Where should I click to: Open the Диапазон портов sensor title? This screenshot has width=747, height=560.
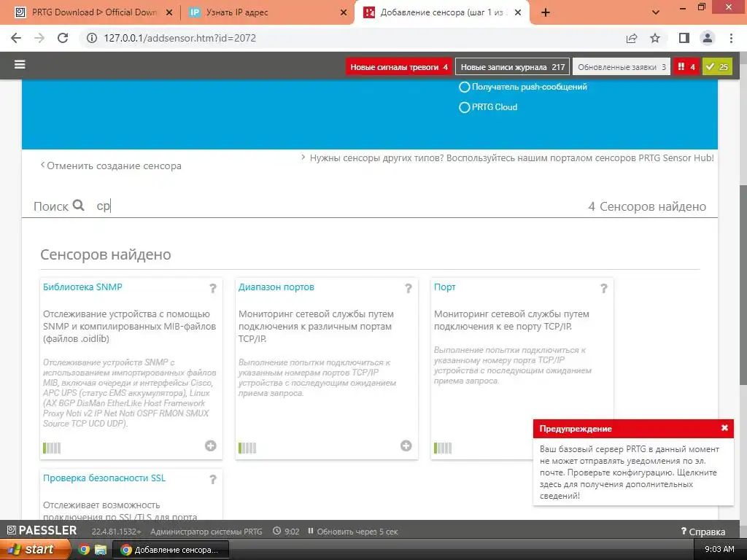click(276, 287)
